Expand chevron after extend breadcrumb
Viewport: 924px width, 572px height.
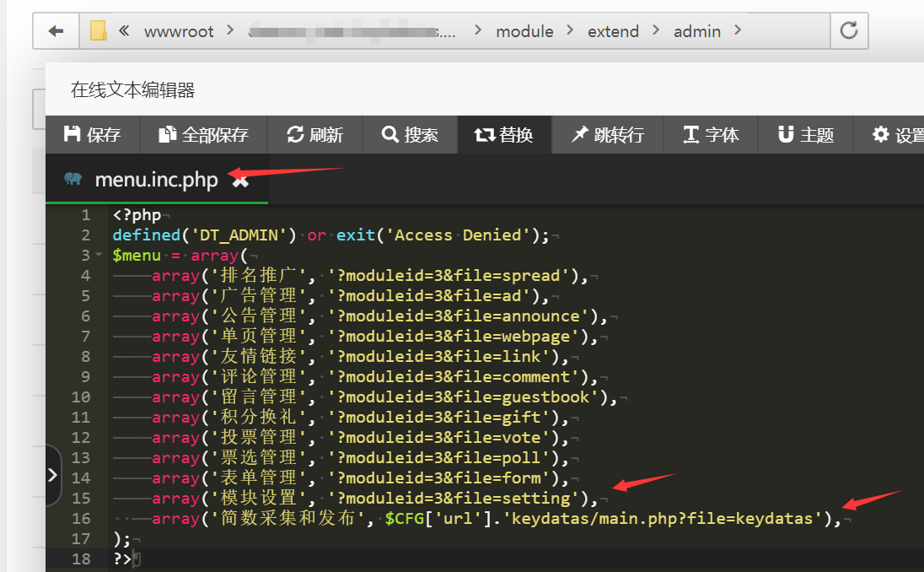656,30
